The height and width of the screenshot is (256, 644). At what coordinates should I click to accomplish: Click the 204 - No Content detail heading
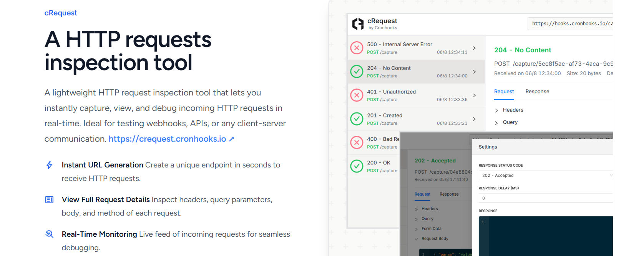tap(523, 50)
